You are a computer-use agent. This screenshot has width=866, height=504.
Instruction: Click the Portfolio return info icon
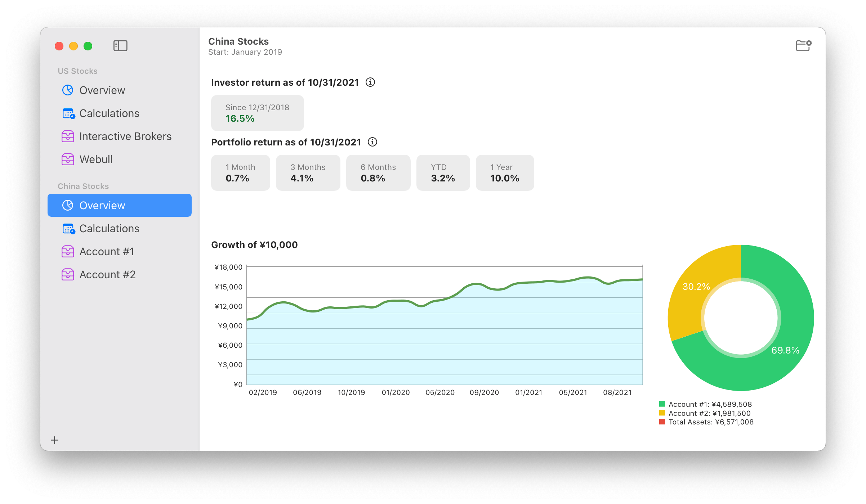point(372,142)
